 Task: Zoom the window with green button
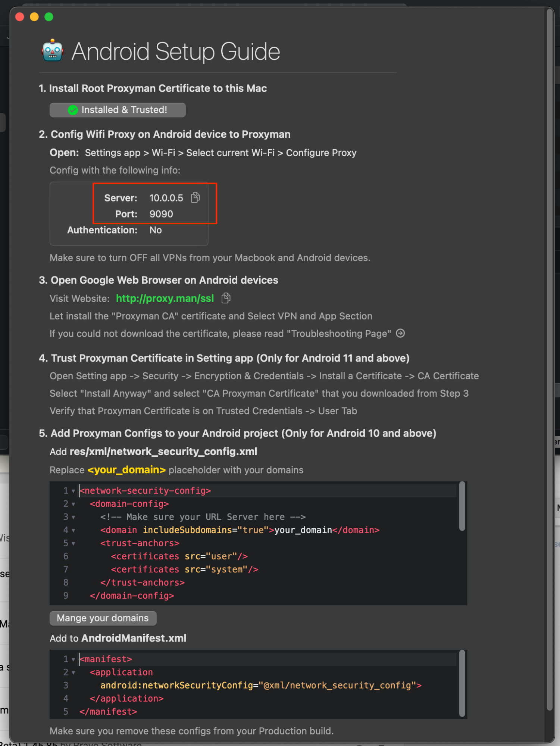(49, 17)
